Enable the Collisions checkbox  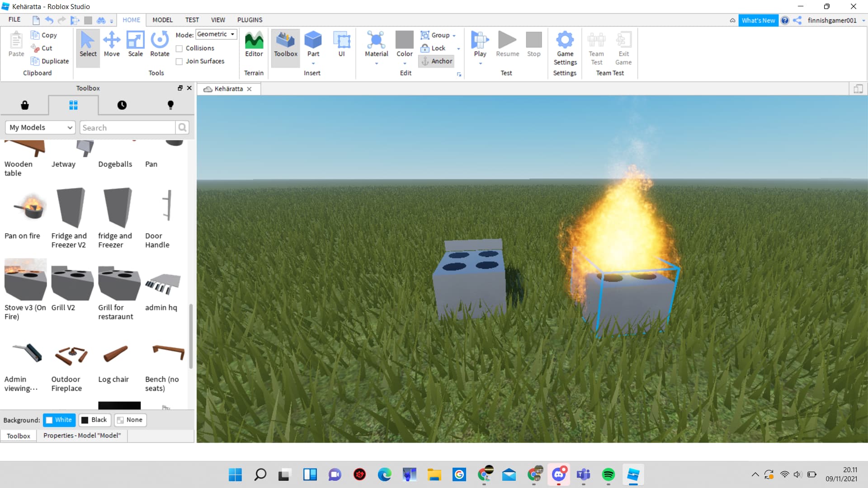pyautogui.click(x=179, y=48)
